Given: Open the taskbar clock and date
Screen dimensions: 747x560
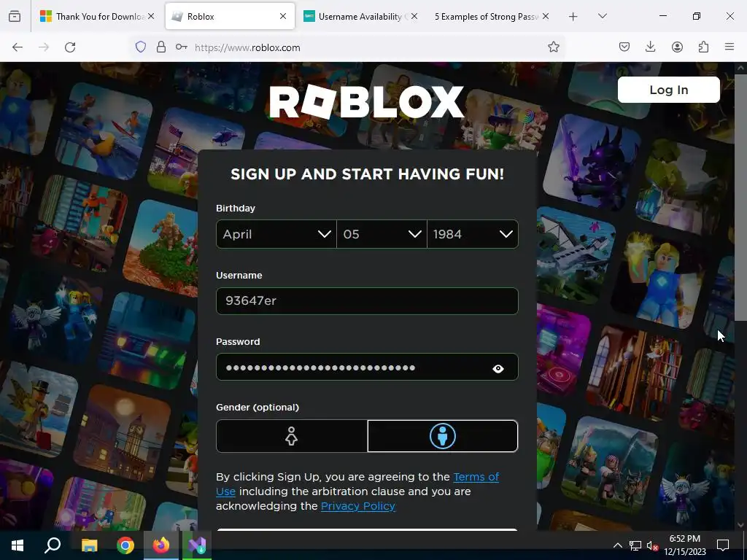Looking at the screenshot, I should pyautogui.click(x=684, y=545).
